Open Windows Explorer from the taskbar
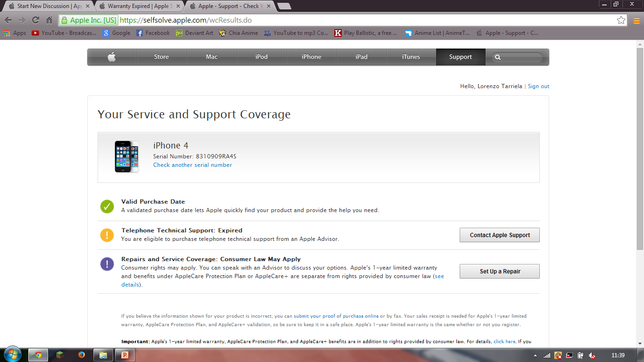The width and height of the screenshot is (644, 362). pyautogui.click(x=103, y=355)
